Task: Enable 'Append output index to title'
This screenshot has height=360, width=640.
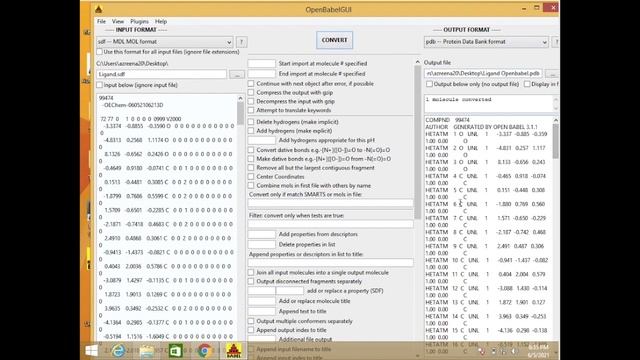Action: click(x=251, y=330)
